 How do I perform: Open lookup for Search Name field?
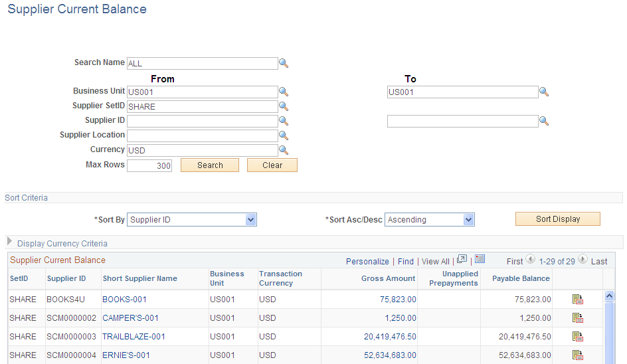[x=284, y=63]
